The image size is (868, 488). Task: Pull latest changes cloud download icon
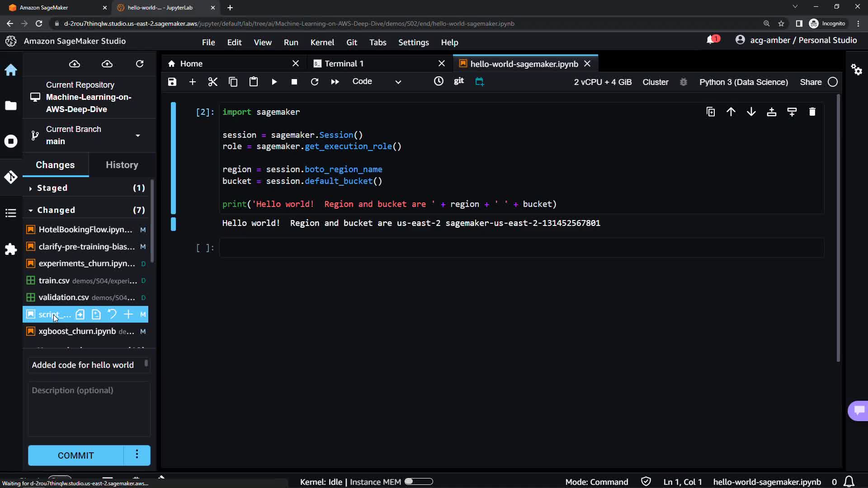(75, 64)
